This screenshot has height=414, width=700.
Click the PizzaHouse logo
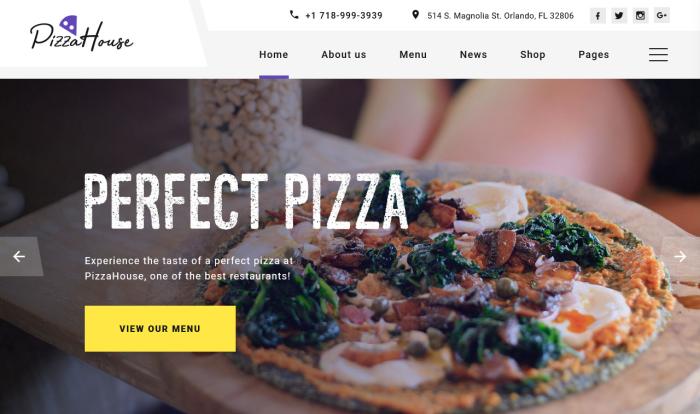click(82, 33)
